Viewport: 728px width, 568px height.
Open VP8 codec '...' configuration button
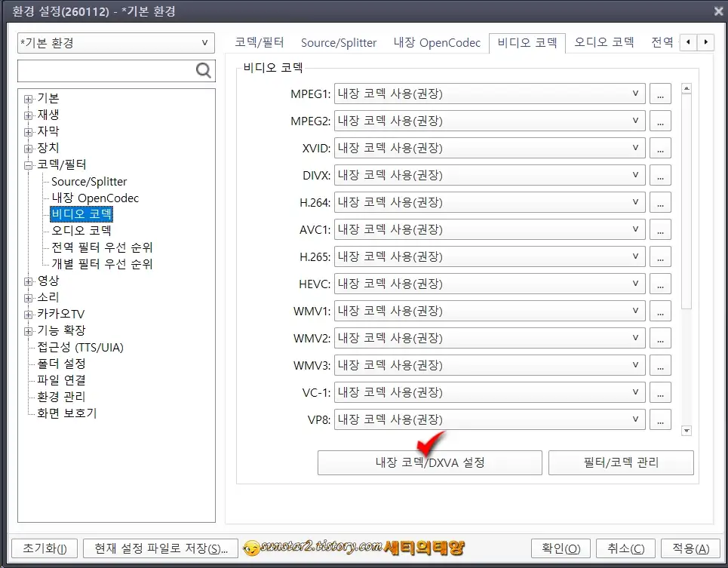coord(660,419)
